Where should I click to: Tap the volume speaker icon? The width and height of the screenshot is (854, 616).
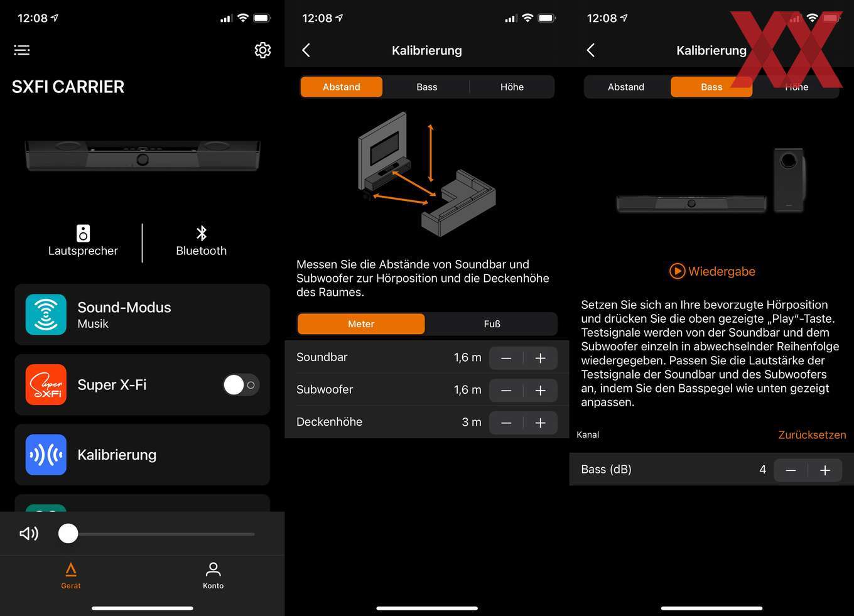[x=29, y=534]
